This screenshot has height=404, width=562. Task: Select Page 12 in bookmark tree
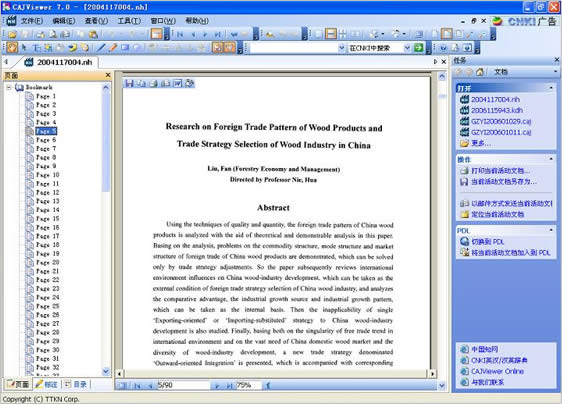[48, 192]
